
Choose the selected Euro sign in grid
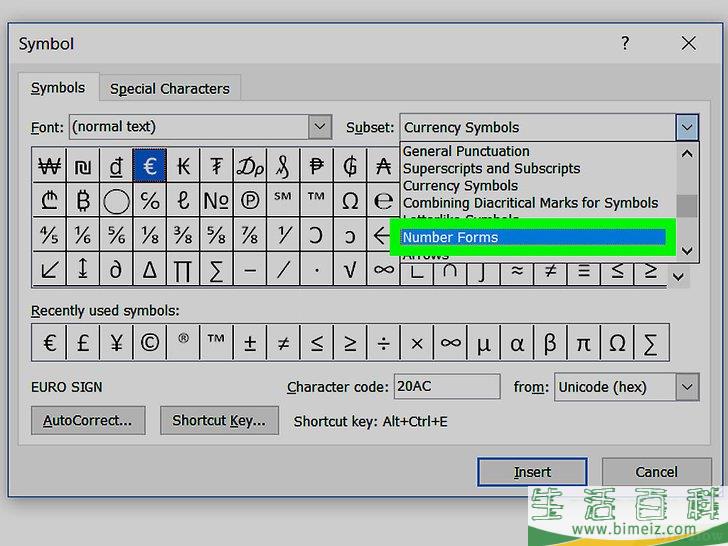[x=150, y=166]
